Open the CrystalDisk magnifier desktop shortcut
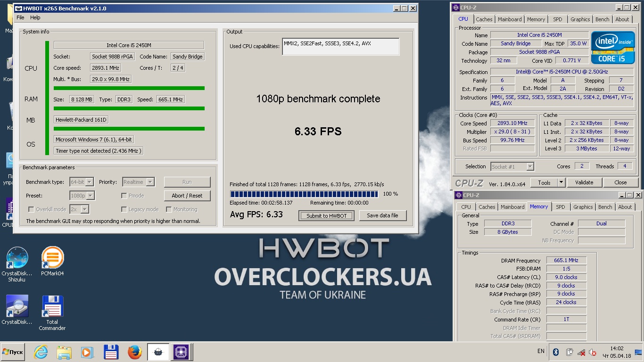 tap(17, 310)
